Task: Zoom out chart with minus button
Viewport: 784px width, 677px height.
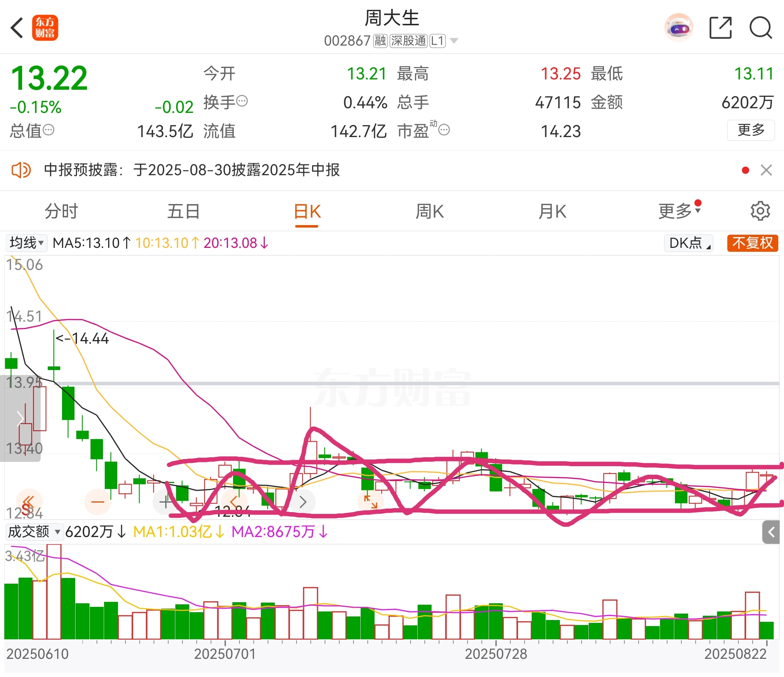Action: pos(98,502)
